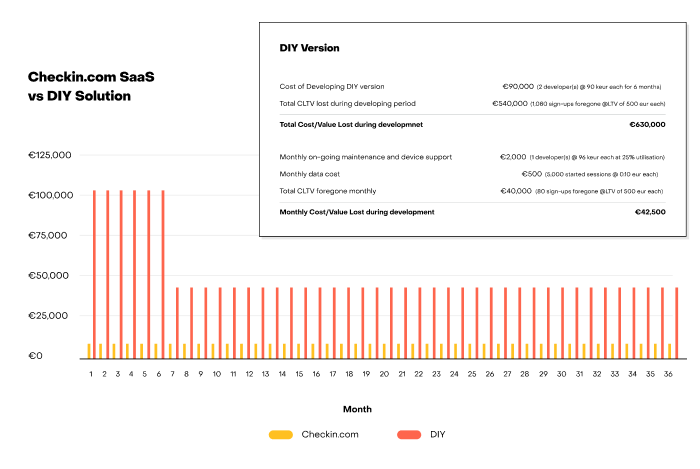The width and height of the screenshot is (700, 469).
Task: Click the €500 value
Action: (x=532, y=174)
